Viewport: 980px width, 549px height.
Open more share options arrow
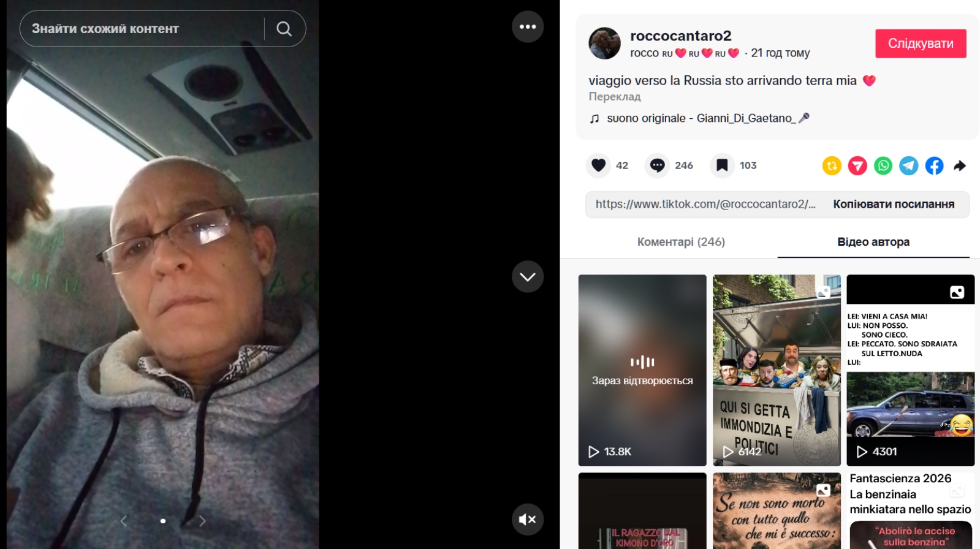coord(960,165)
